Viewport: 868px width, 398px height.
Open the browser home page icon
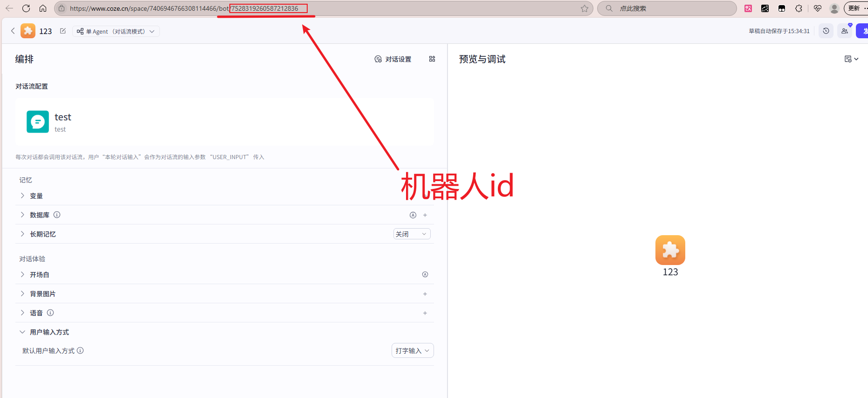pos(43,8)
